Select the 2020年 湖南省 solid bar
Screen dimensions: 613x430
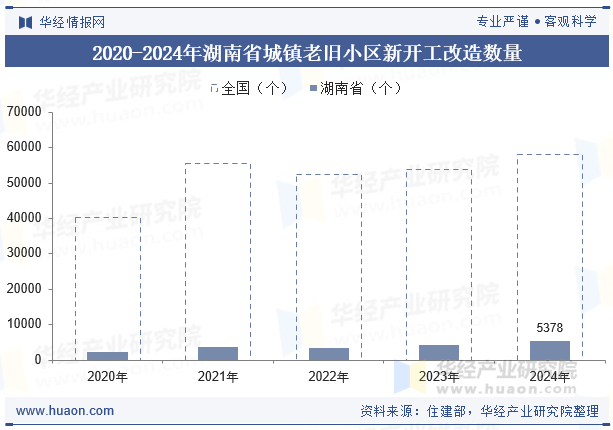click(108, 356)
